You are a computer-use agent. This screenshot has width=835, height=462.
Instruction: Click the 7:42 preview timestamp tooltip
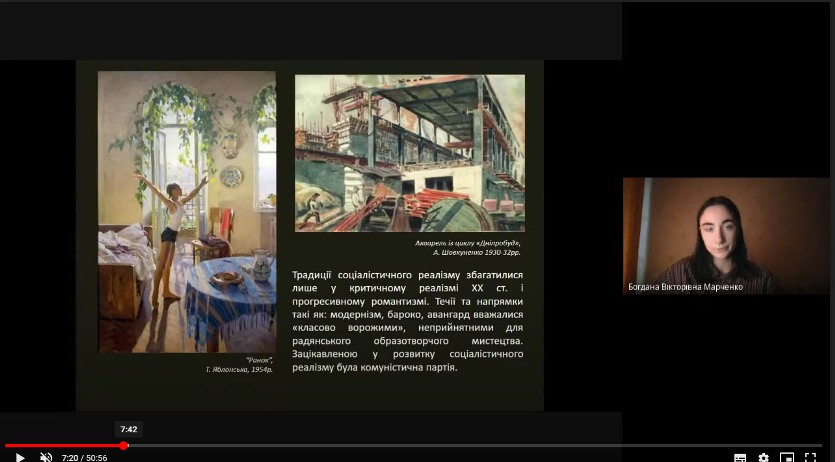click(x=129, y=430)
